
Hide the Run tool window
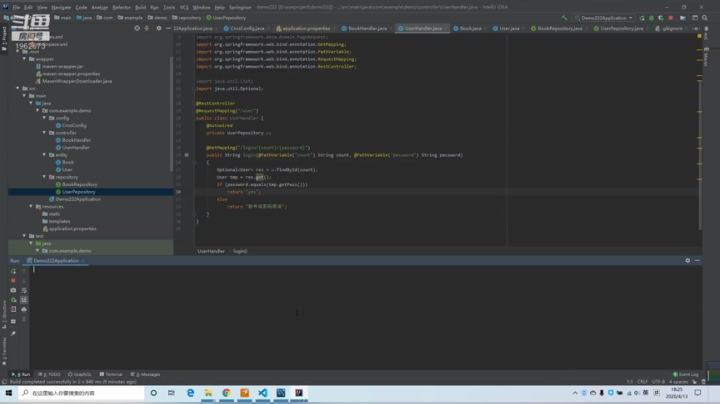click(x=697, y=260)
